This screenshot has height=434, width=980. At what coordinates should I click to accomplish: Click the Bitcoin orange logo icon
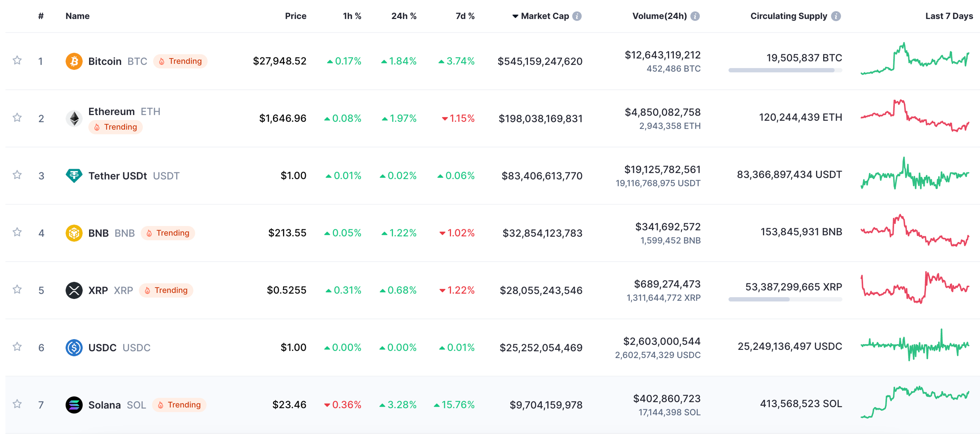tap(74, 61)
